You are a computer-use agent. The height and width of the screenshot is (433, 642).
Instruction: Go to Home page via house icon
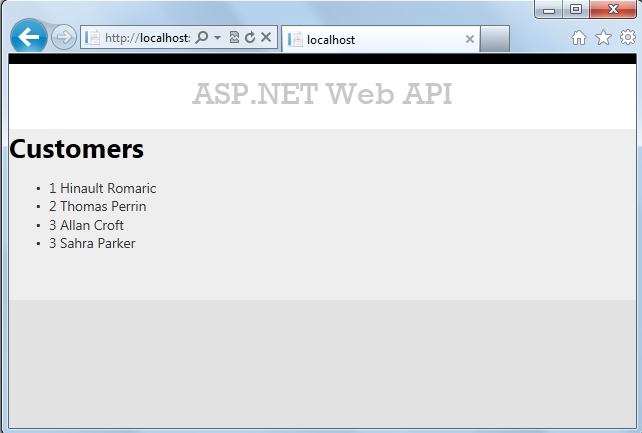(579, 38)
